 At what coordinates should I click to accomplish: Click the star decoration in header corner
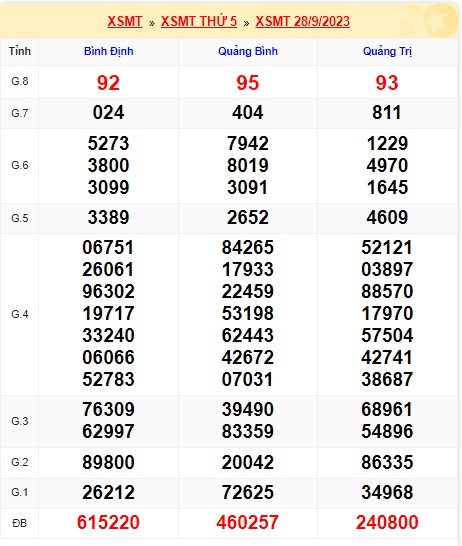tap(439, 20)
